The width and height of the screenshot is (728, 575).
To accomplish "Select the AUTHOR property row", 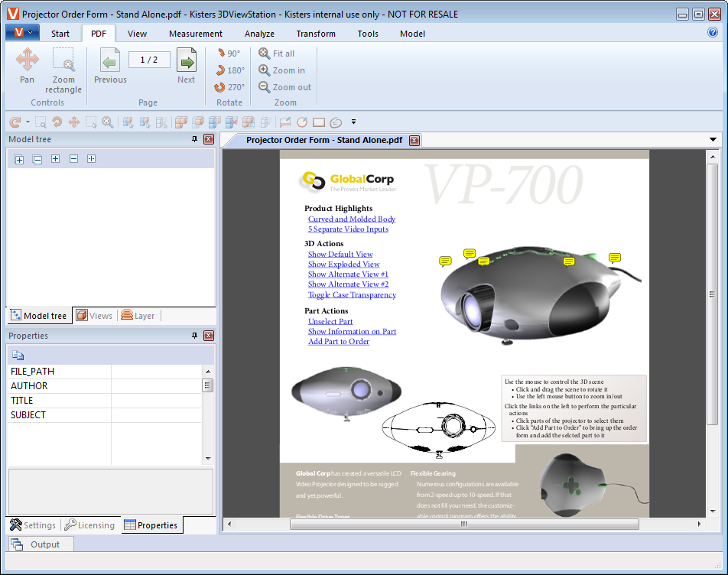I will (105, 385).
